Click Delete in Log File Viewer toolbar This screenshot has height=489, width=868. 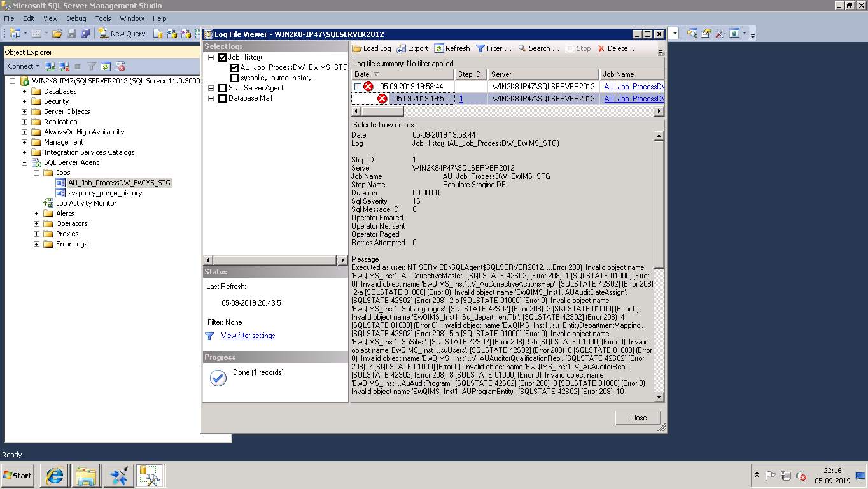[x=617, y=48]
